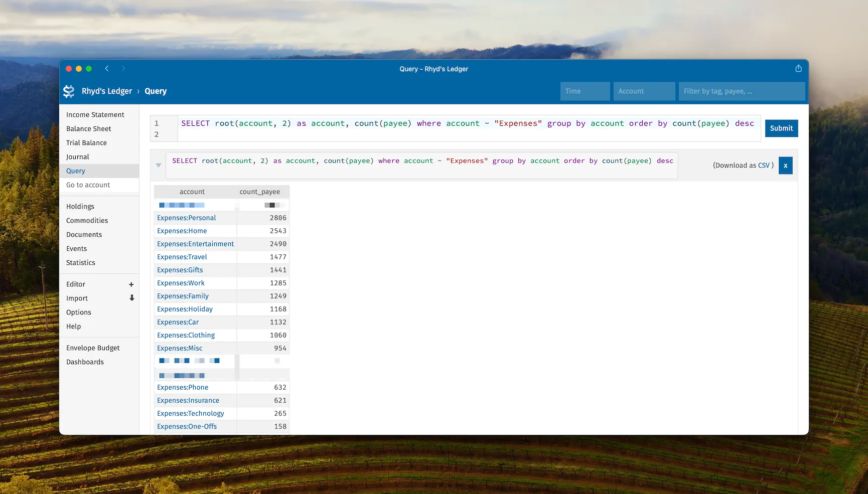Image resolution: width=868 pixels, height=494 pixels.
Task: Open the Balance Sheet report
Action: pos(88,128)
